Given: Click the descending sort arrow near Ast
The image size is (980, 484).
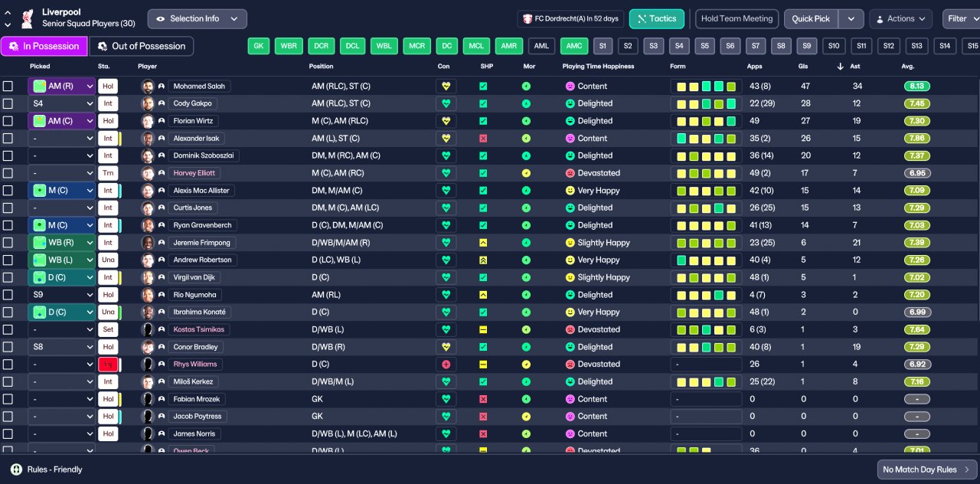Looking at the screenshot, I should 840,67.
